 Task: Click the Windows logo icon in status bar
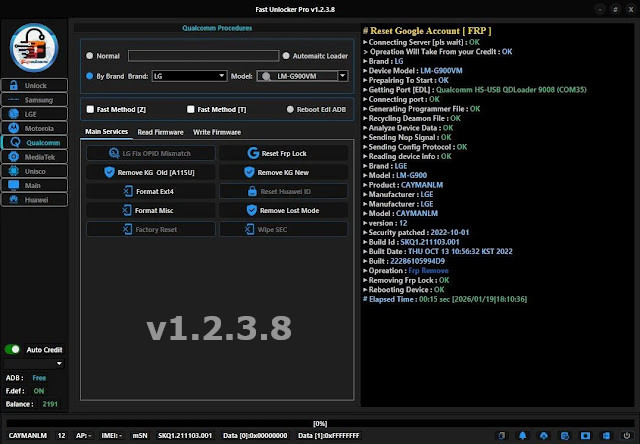point(606,436)
